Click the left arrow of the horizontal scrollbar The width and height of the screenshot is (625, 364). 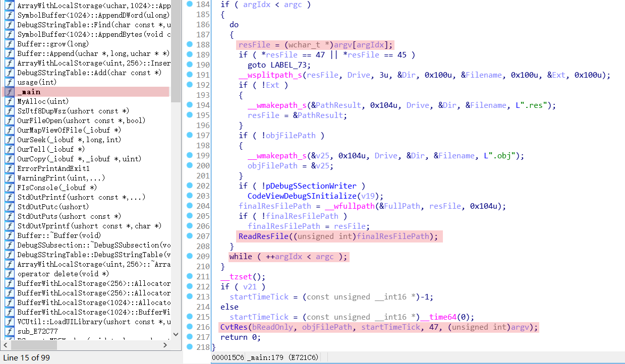[x=6, y=346]
